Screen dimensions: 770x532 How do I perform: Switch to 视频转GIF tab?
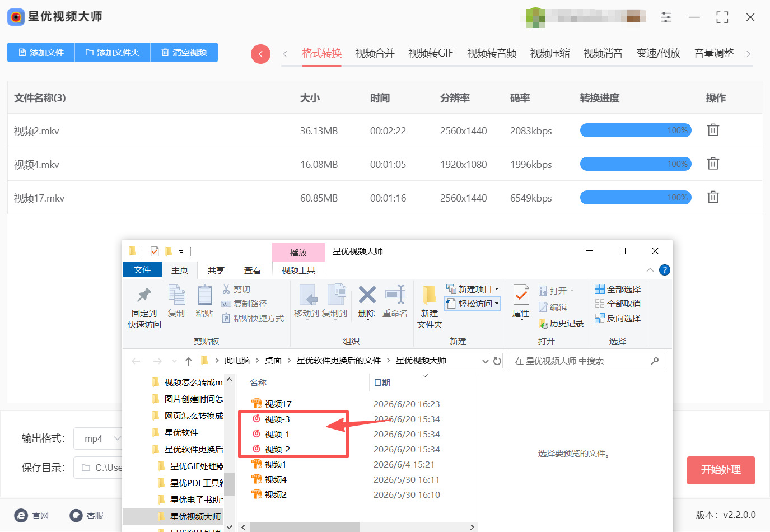pyautogui.click(x=431, y=53)
